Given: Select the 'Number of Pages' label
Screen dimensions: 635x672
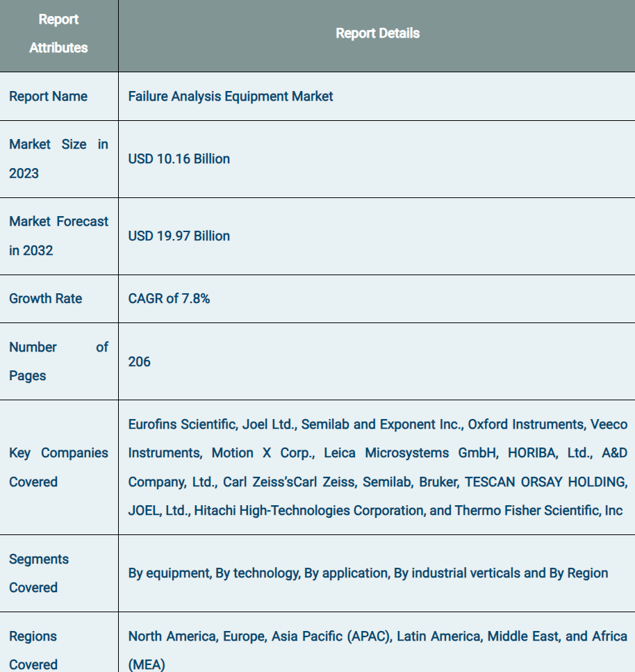Looking at the screenshot, I should (x=58, y=361).
